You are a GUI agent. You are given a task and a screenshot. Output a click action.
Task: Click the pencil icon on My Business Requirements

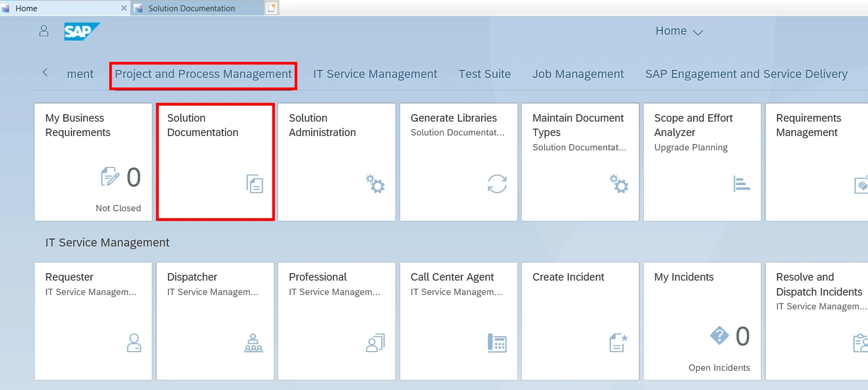click(110, 177)
